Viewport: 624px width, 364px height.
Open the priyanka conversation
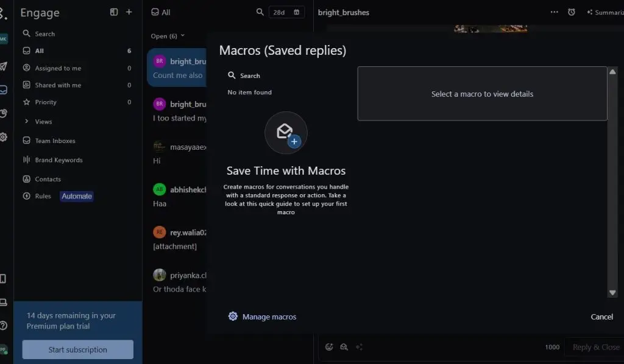(x=177, y=282)
